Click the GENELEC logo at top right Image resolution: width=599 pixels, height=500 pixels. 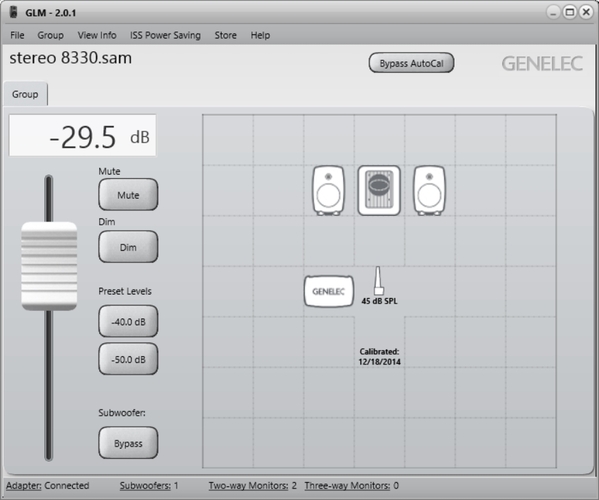pyautogui.click(x=542, y=63)
